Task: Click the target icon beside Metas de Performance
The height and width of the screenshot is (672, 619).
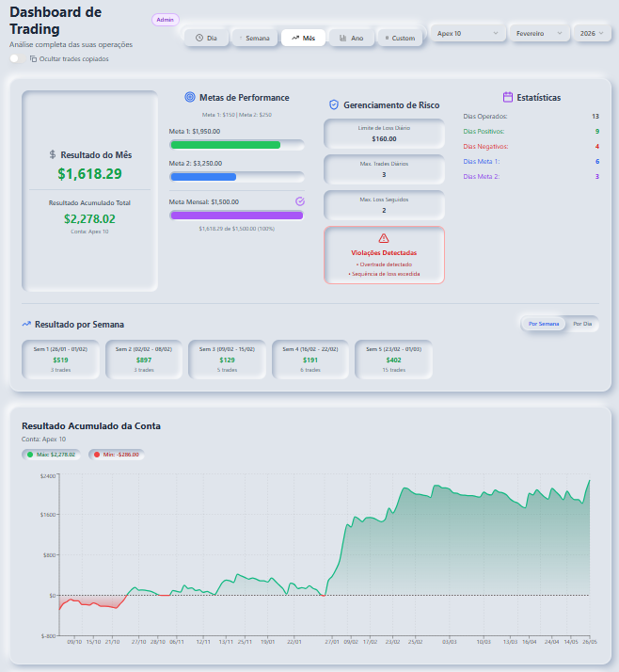Action: [190, 97]
